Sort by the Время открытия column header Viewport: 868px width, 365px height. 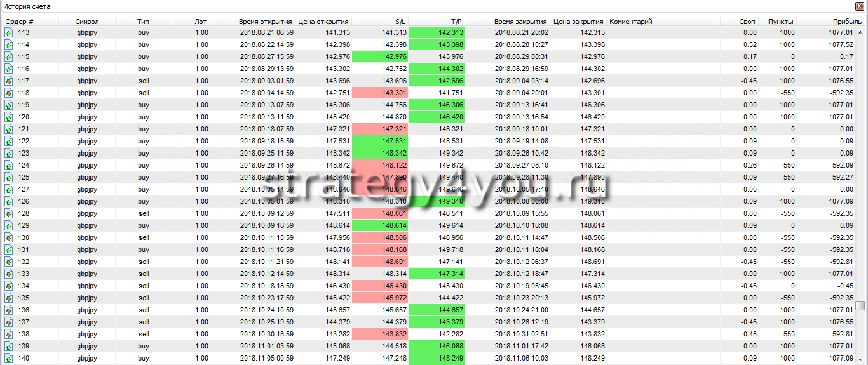pos(266,22)
